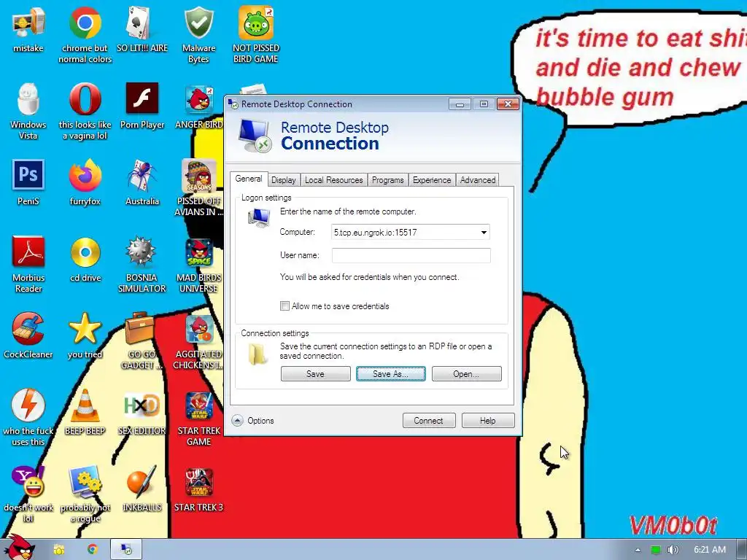Click the 'Save As...' button
This screenshot has height=560, width=747.
click(x=391, y=374)
